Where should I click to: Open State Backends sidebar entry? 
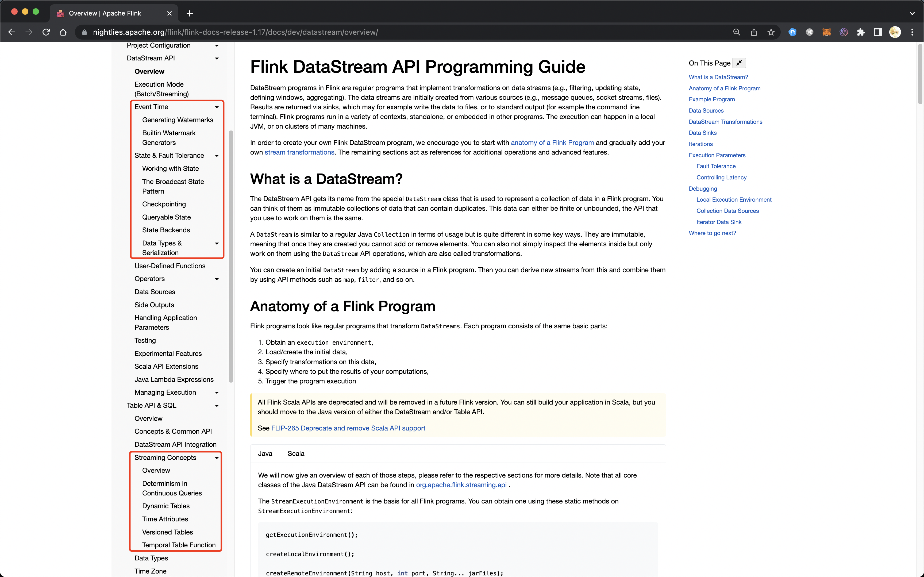pos(166,230)
